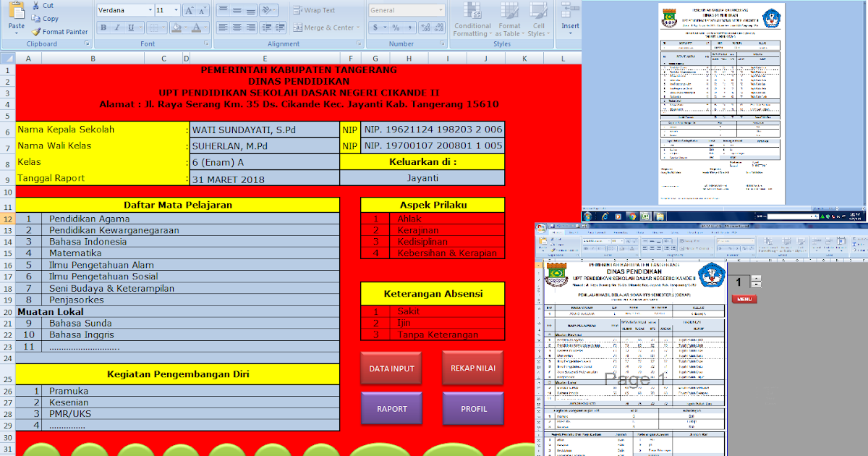Toggle Underline formatting
868x456 pixels.
click(129, 28)
